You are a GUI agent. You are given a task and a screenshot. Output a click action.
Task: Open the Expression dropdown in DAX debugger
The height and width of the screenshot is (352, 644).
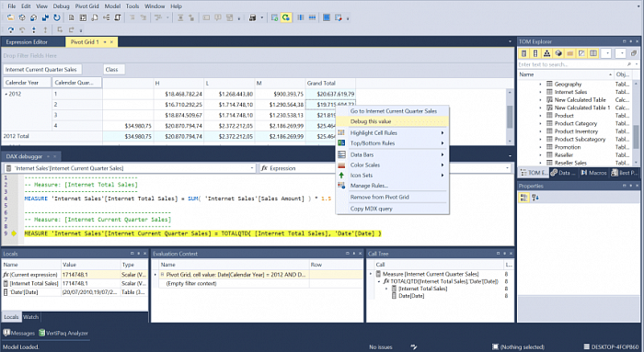pos(507,168)
